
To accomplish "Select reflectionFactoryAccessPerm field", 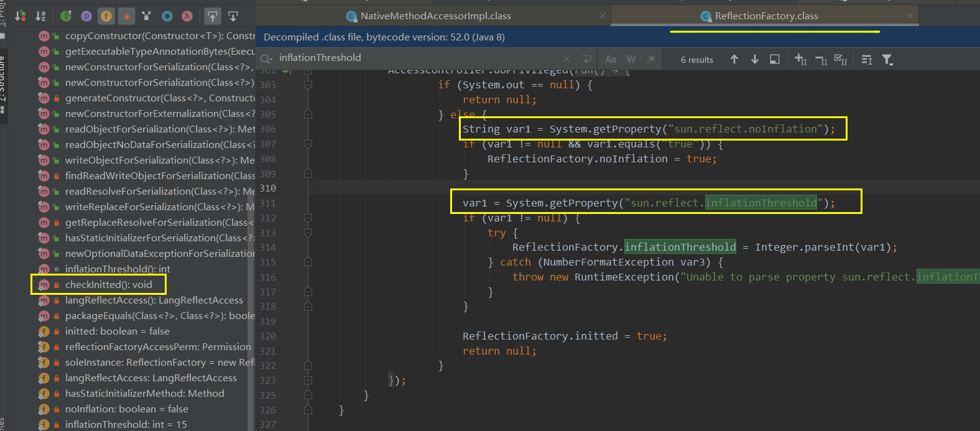I will 158,347.
